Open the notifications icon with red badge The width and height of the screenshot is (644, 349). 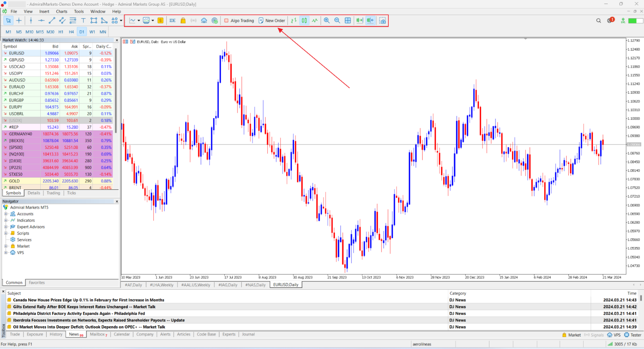610,20
